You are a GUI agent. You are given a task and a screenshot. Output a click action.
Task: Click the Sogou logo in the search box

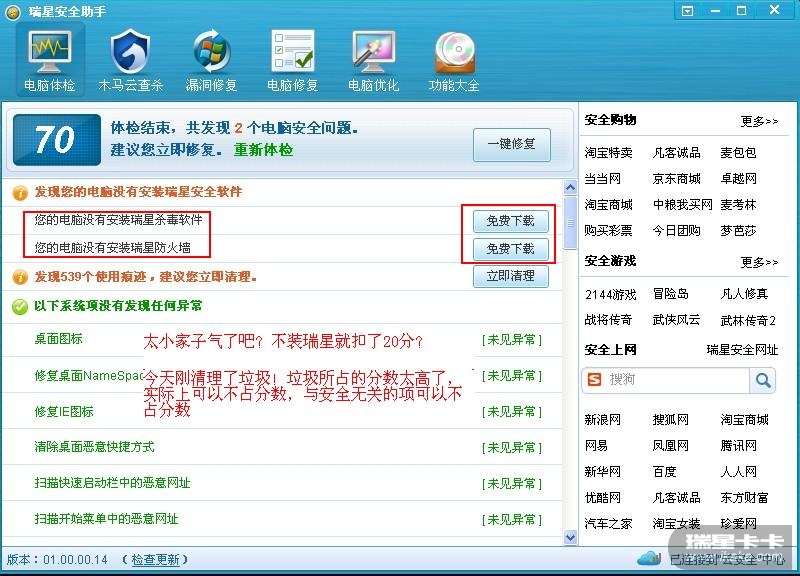pos(594,379)
